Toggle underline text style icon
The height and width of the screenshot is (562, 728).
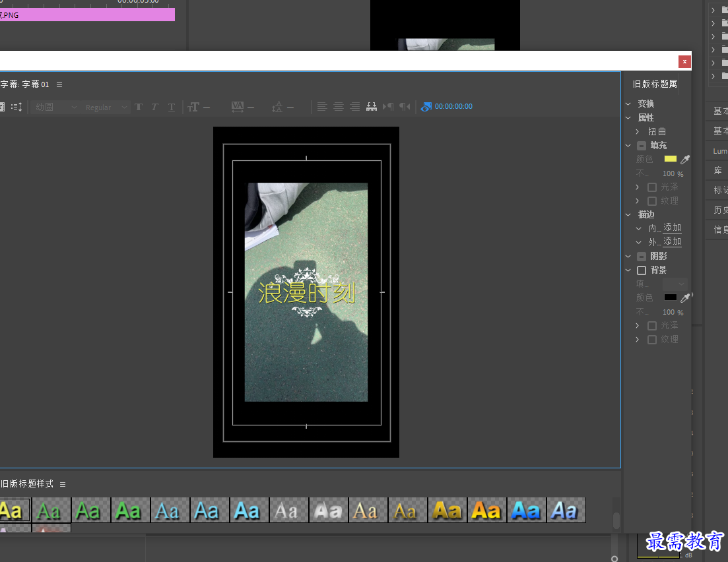pos(172,108)
